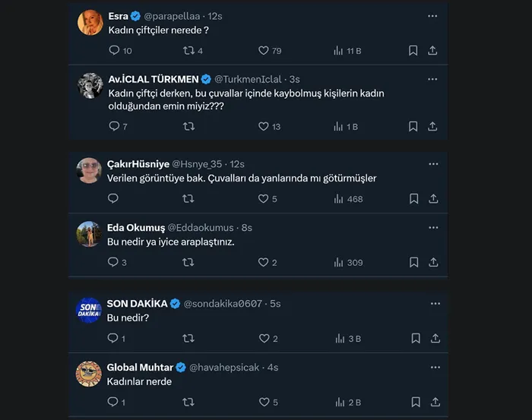Open Esra's profile picture
Viewport: 532px width, 420px height.
coord(90,22)
